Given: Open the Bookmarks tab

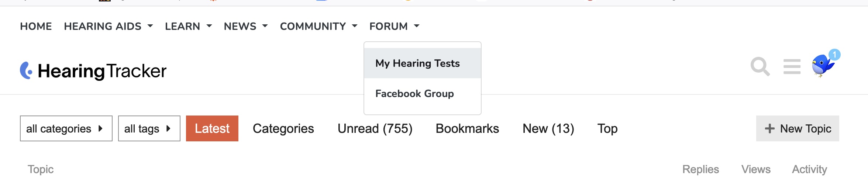Looking at the screenshot, I should pos(467,128).
